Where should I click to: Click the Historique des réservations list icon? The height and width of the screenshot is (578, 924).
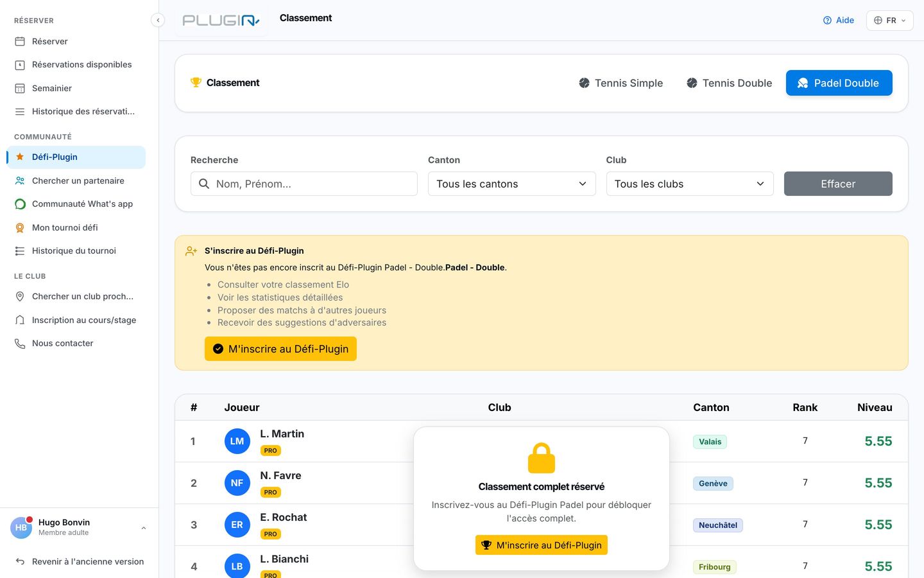[x=20, y=112]
